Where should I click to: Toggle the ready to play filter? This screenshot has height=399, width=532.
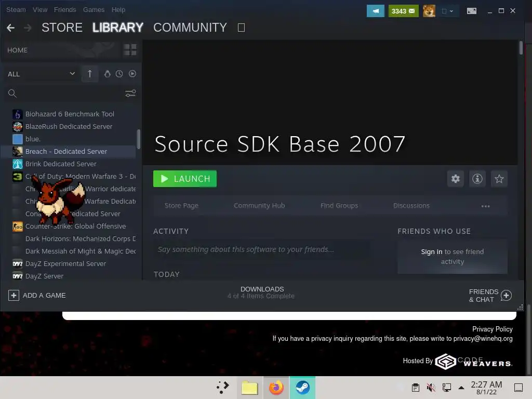pyautogui.click(x=132, y=74)
